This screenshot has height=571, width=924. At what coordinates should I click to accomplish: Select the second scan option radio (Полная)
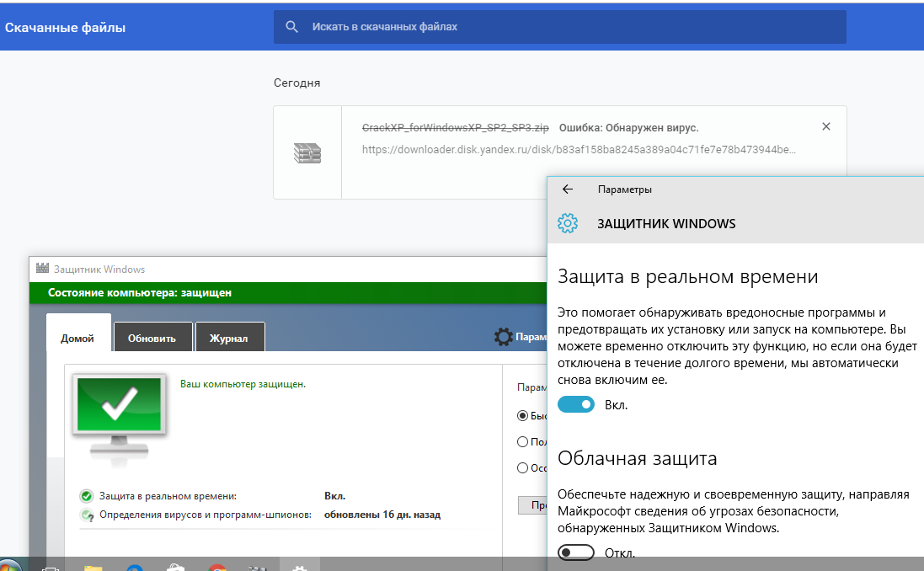522,441
